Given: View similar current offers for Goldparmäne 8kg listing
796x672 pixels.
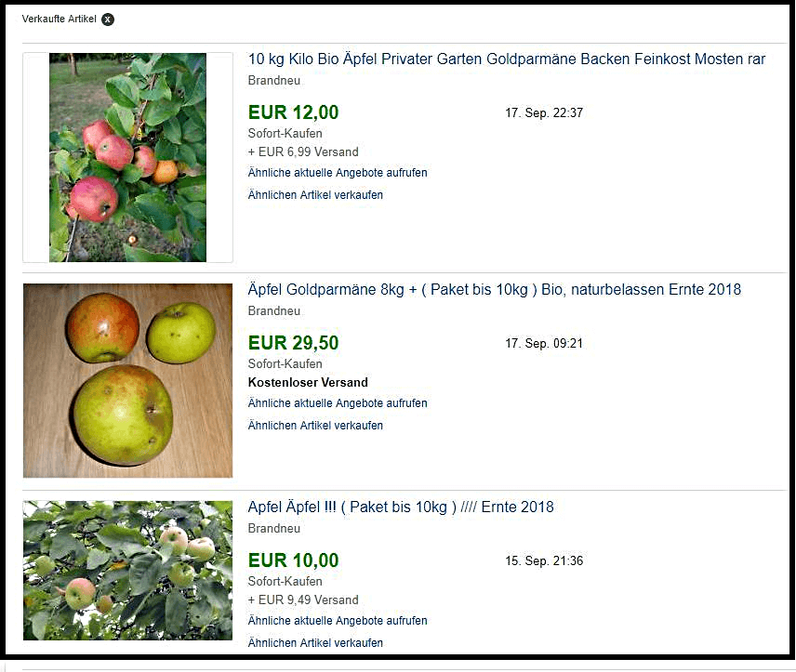Looking at the screenshot, I should coord(337,403).
